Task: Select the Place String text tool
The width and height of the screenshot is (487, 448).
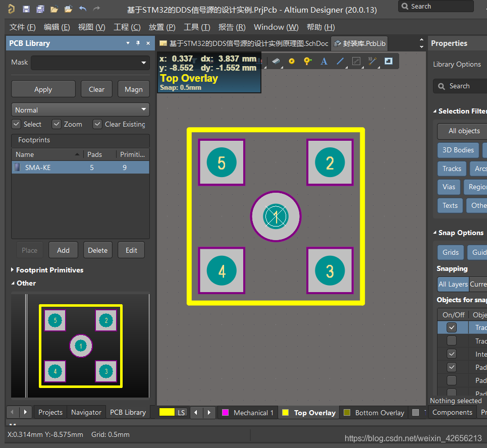Action: 324,61
